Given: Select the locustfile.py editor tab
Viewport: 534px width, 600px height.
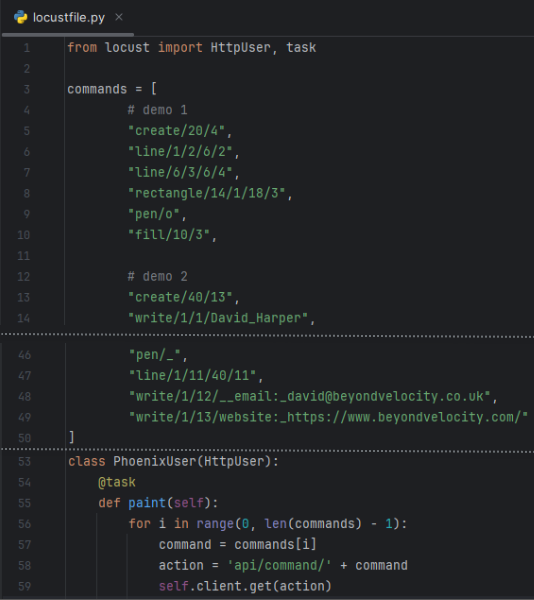Looking at the screenshot, I should click(68, 18).
